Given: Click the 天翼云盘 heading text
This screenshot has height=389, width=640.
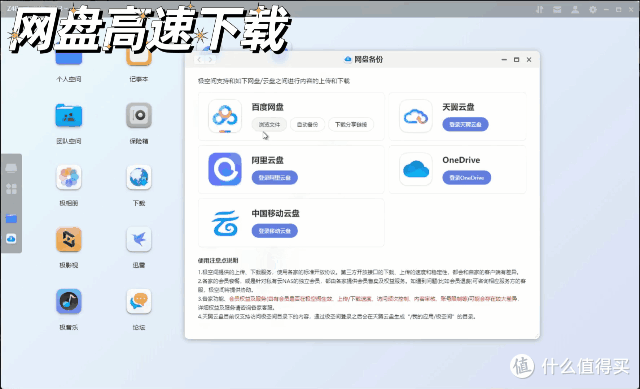Looking at the screenshot, I should [458, 107].
